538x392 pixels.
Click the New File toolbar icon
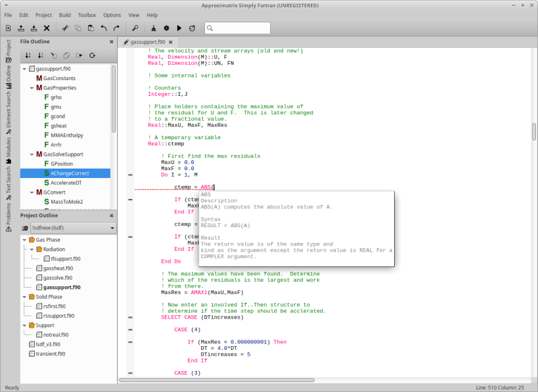8,28
